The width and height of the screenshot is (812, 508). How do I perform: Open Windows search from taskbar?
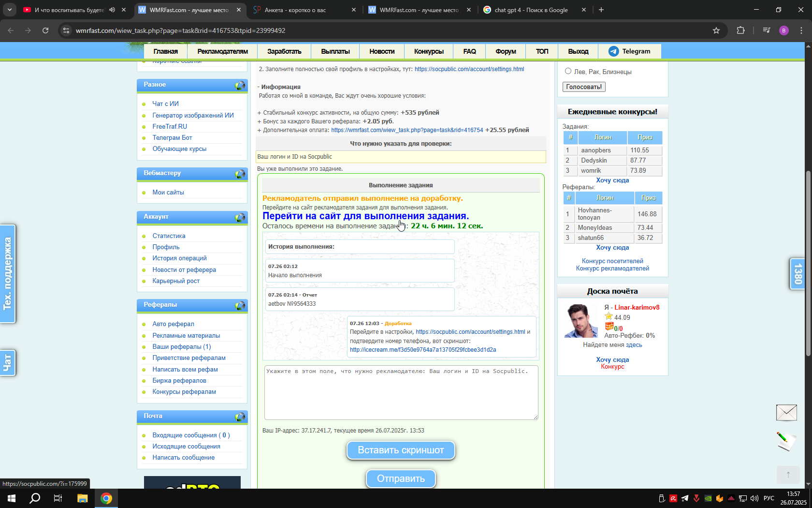coord(35,498)
